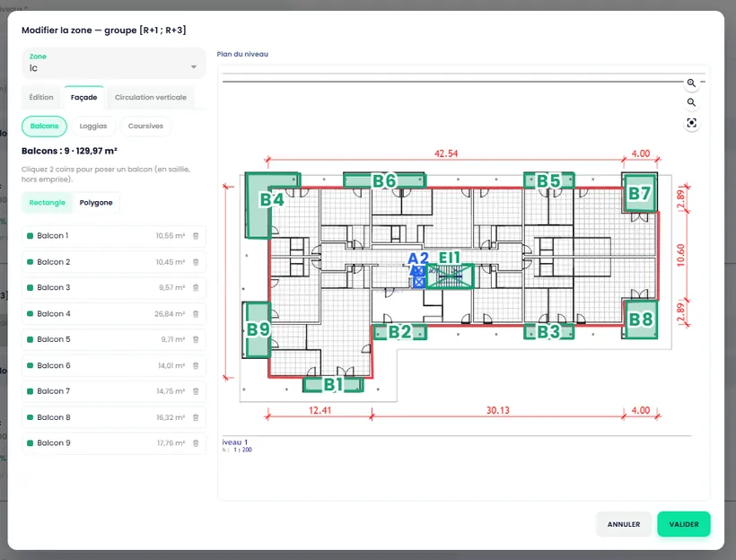
Task: Switch to the Coursives chip
Action: [145, 127]
